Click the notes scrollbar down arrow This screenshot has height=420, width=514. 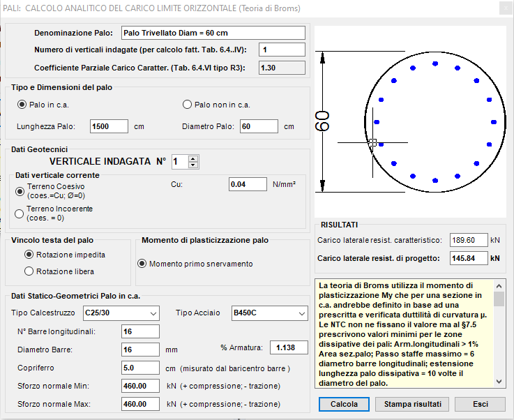point(499,382)
